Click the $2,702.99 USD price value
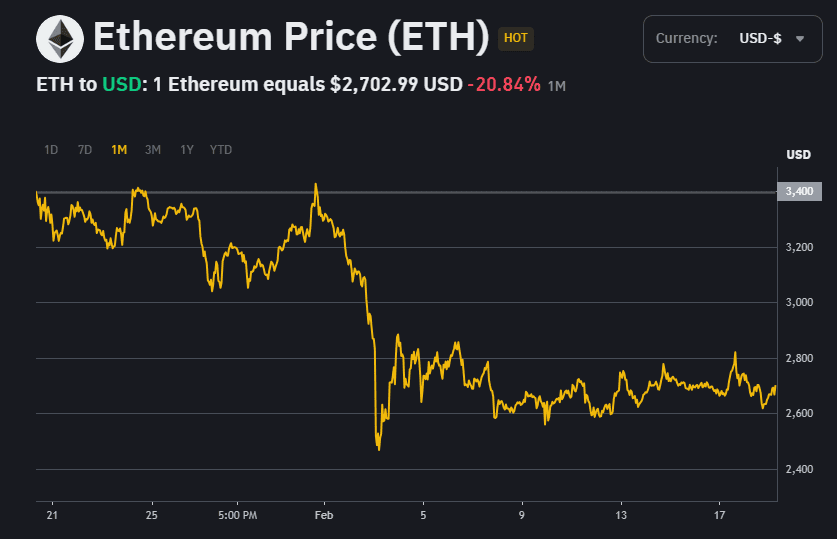The height and width of the screenshot is (539, 837). click(x=396, y=85)
